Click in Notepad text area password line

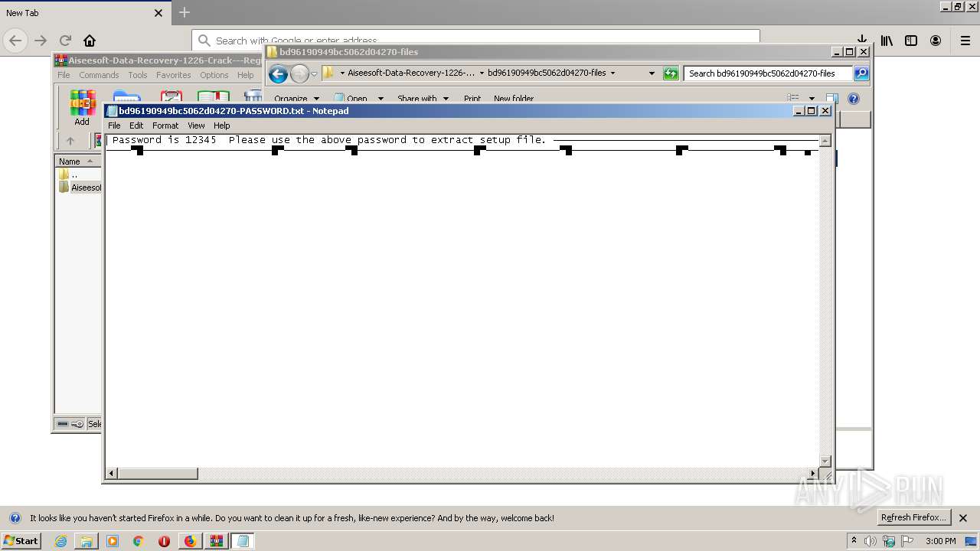[329, 140]
